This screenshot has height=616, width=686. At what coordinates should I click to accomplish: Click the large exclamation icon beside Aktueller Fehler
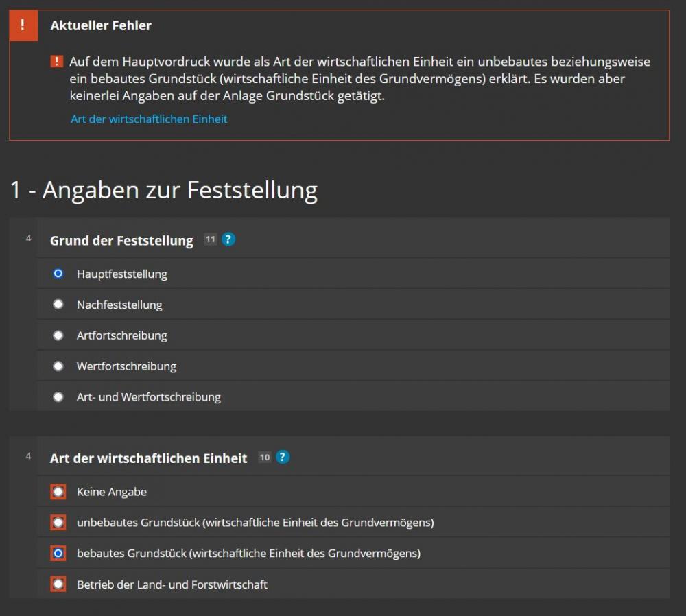point(23,25)
